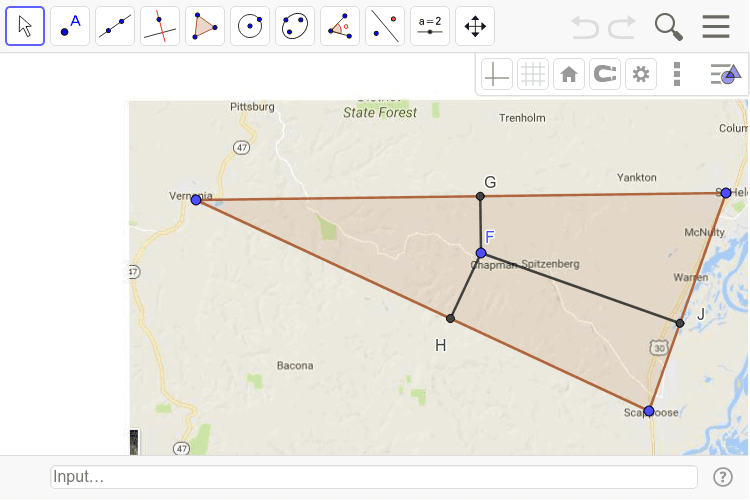The height and width of the screenshot is (500, 750).
Task: Toggle the style bar views icon
Action: (726, 74)
